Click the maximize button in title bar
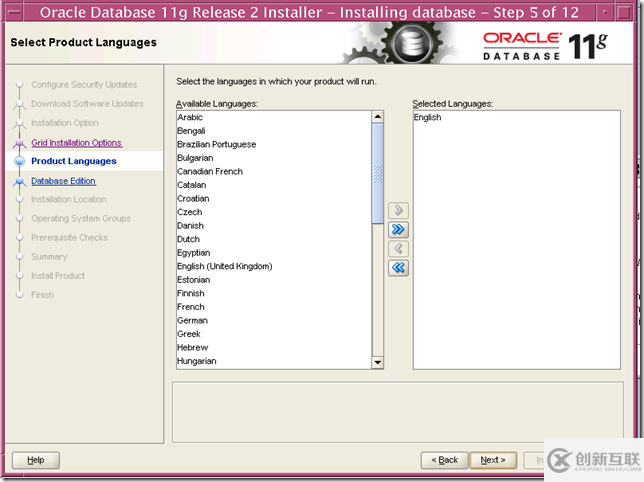 click(x=624, y=12)
